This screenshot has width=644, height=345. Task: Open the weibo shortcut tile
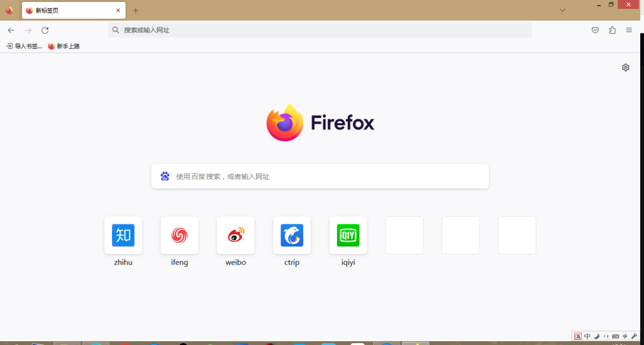click(x=236, y=235)
